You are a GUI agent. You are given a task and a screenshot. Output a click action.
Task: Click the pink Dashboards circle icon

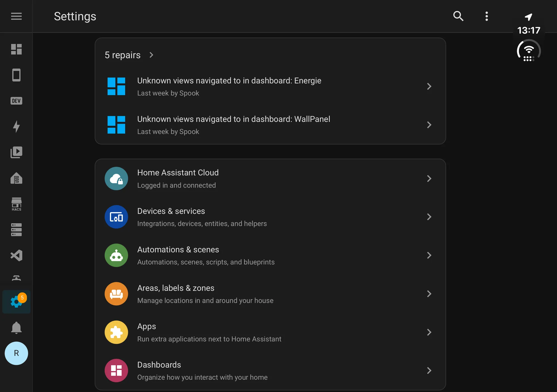[116, 371]
